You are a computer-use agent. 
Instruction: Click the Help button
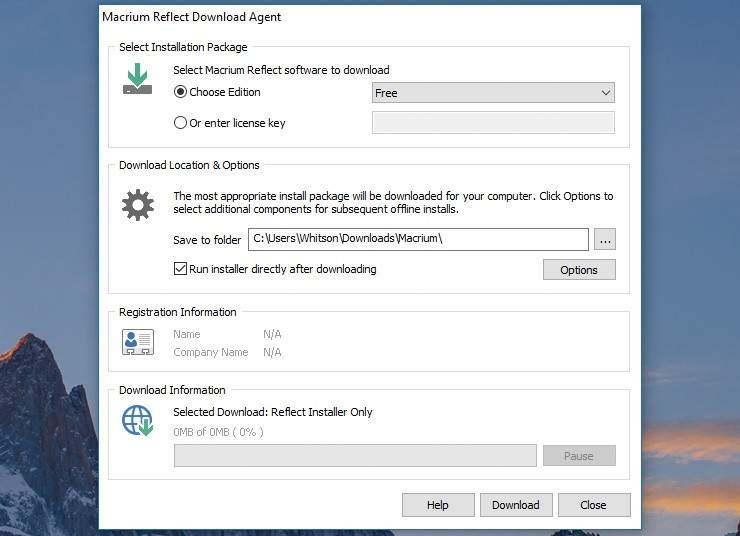pos(438,505)
